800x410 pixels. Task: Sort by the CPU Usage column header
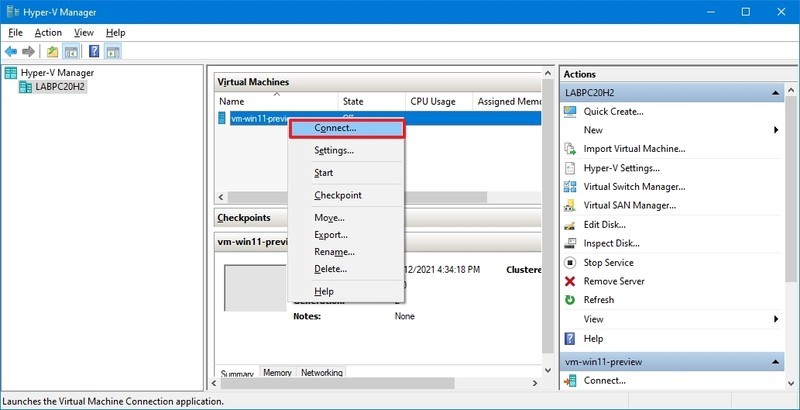pos(439,101)
